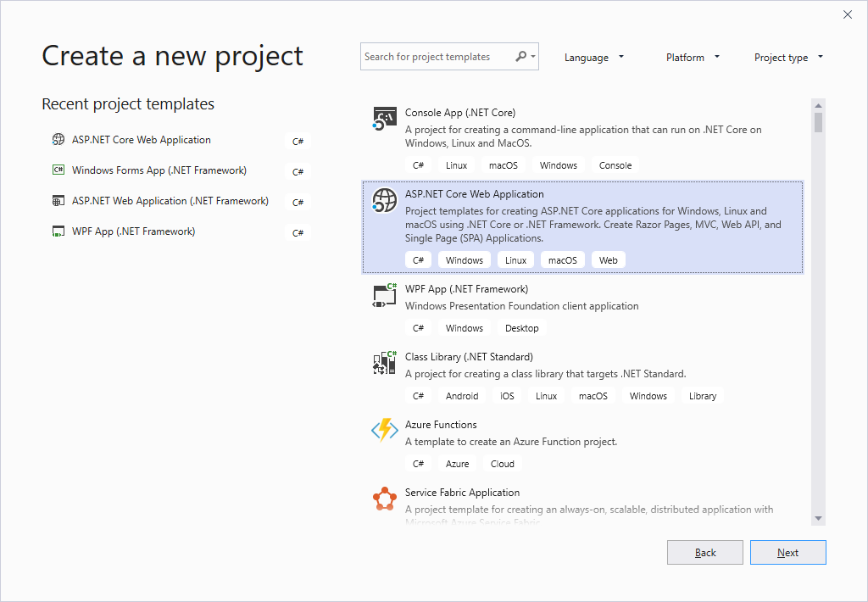Select the Service Fabric Application template title

(x=462, y=493)
